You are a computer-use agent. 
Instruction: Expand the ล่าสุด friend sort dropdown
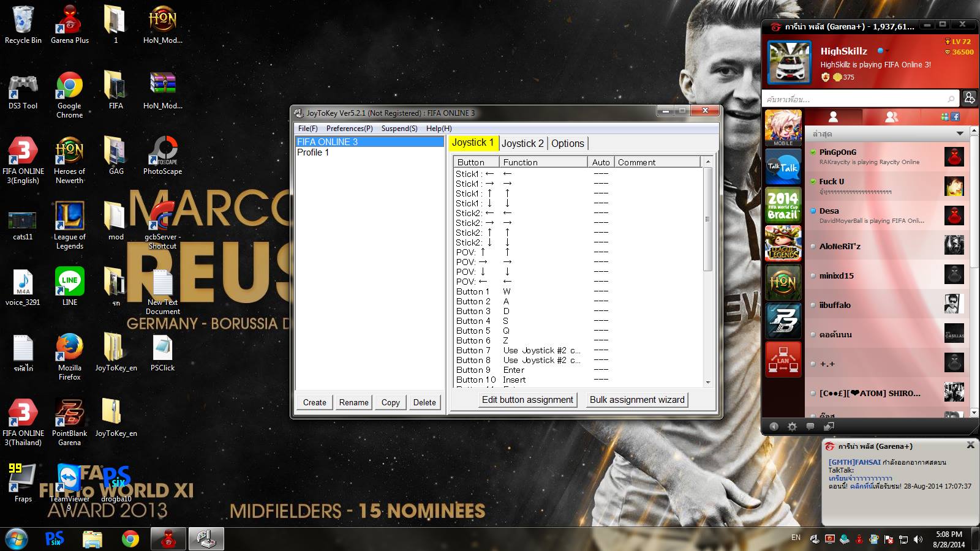pyautogui.click(x=960, y=133)
